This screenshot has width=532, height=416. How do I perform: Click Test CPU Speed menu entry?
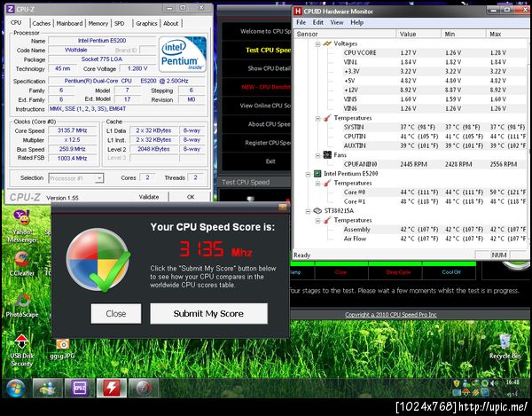257,51
